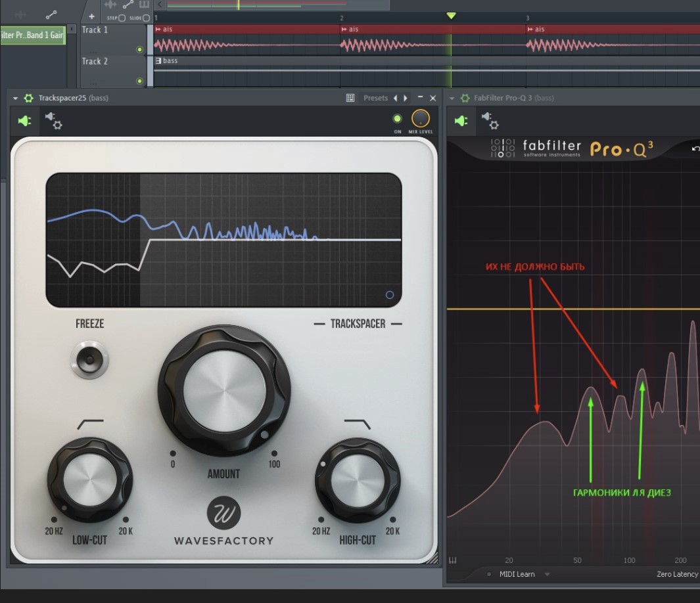Toggle the Trackspacer ON indicator light
Screen dimensions: 700x603
pos(397,119)
